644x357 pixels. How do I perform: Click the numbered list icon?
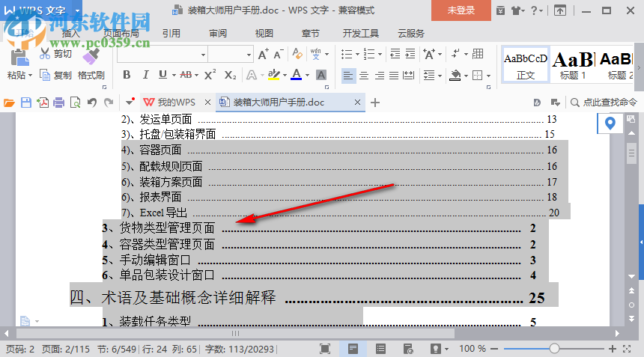369,54
